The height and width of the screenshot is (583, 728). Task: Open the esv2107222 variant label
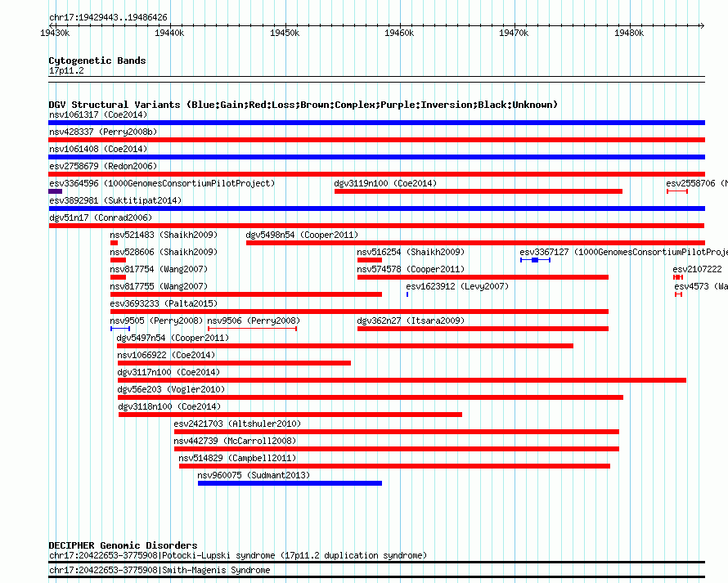pyautogui.click(x=698, y=269)
